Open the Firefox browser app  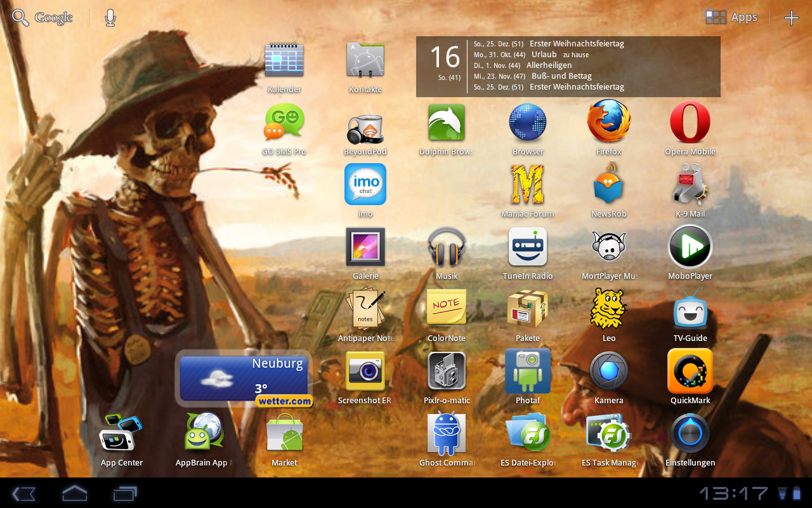click(608, 123)
